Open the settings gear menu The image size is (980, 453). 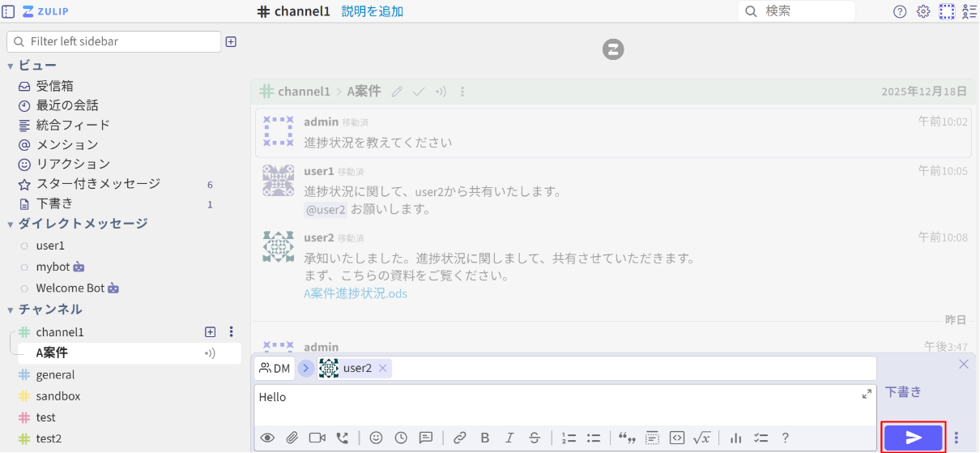pos(923,11)
